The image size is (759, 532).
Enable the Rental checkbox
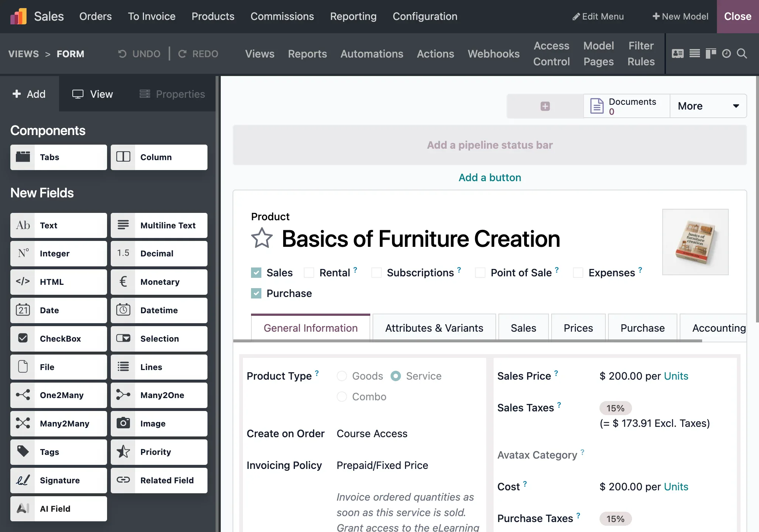(309, 273)
